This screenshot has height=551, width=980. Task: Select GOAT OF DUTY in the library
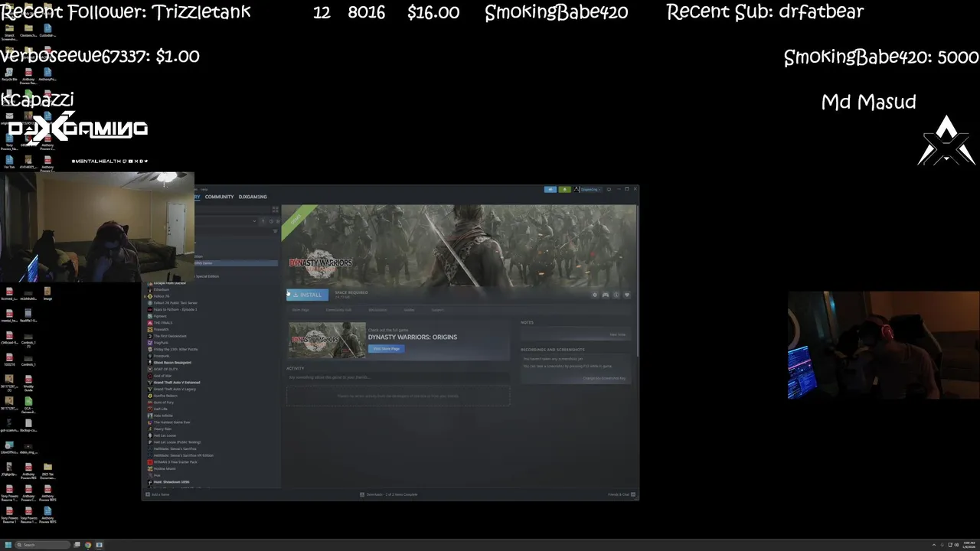point(165,369)
